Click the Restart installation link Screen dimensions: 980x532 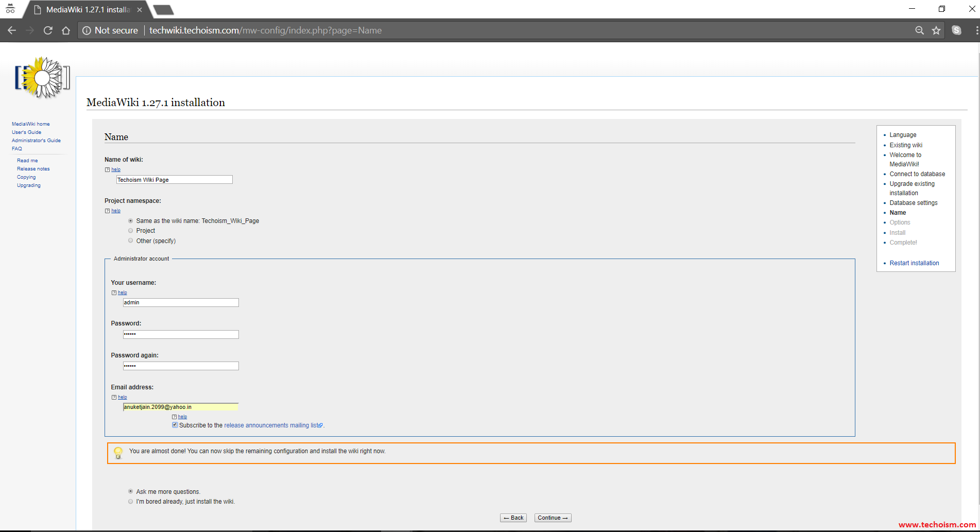[x=914, y=263]
